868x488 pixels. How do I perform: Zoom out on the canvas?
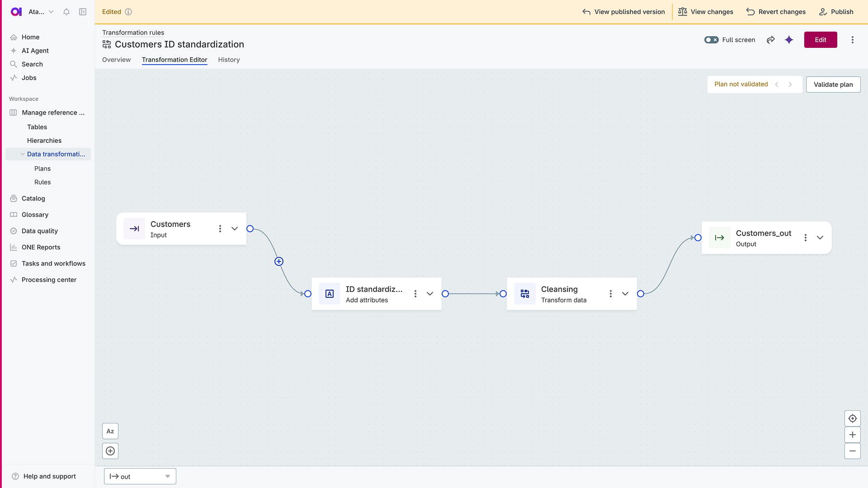[x=852, y=451]
